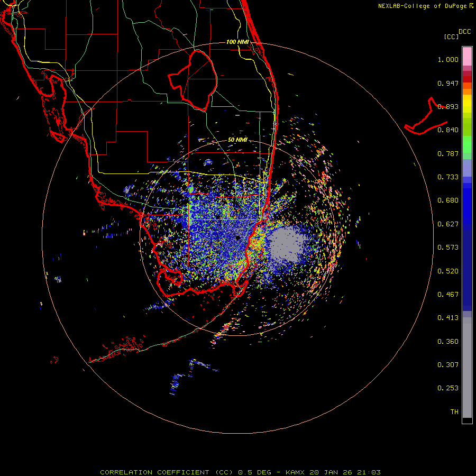476x476 pixels.
Task: Click the 0.733 legend value
Action: [x=448, y=177]
